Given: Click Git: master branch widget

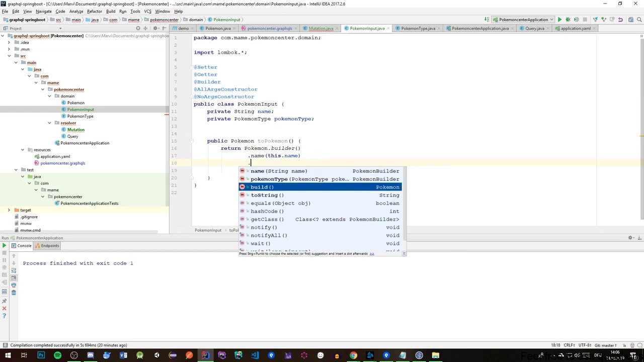Looking at the screenshot, I should [x=606, y=345].
